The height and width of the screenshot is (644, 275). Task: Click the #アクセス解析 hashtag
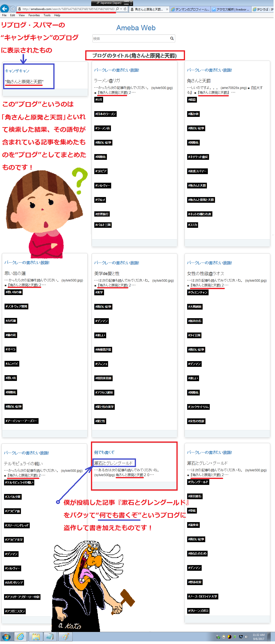pos(104,392)
